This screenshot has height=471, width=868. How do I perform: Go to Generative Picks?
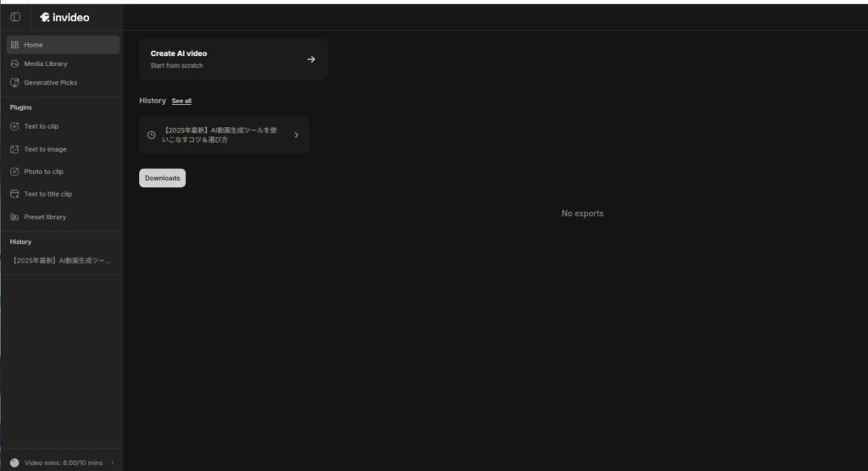(63, 82)
